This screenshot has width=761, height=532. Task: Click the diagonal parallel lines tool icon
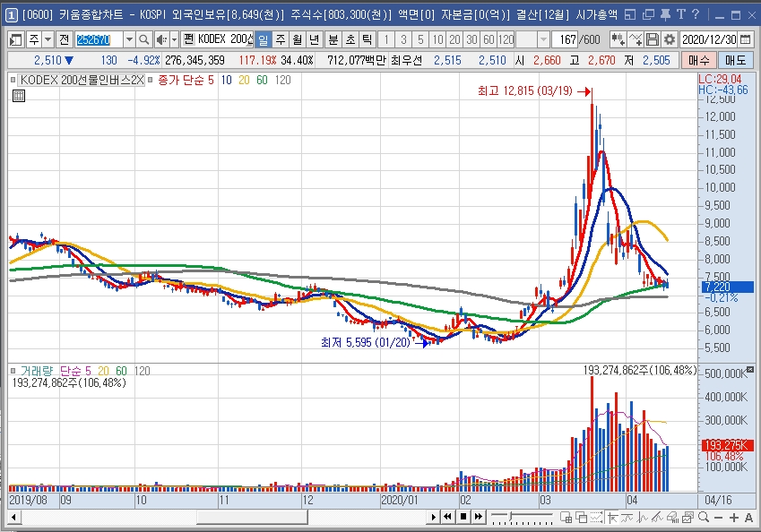click(658, 518)
